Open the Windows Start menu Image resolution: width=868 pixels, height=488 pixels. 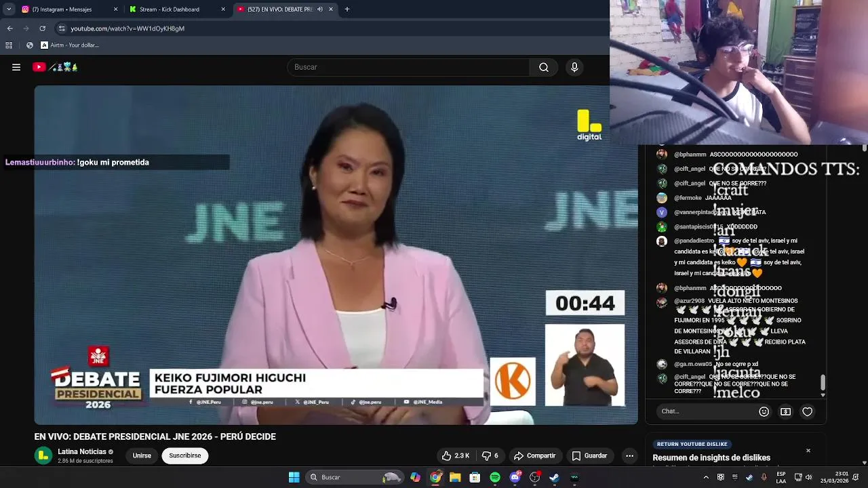tap(294, 477)
